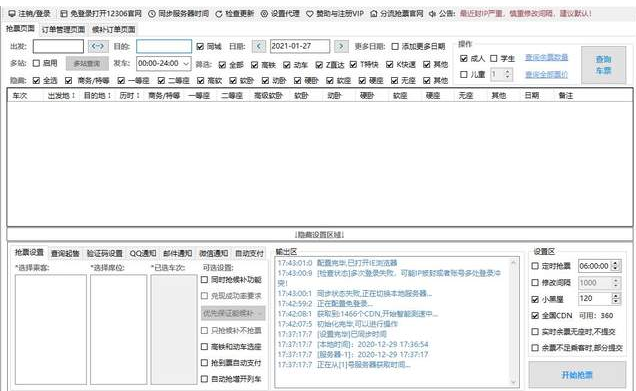Open 设置代理 proxy settings
The height and width of the screenshot is (391, 636).
click(x=280, y=13)
